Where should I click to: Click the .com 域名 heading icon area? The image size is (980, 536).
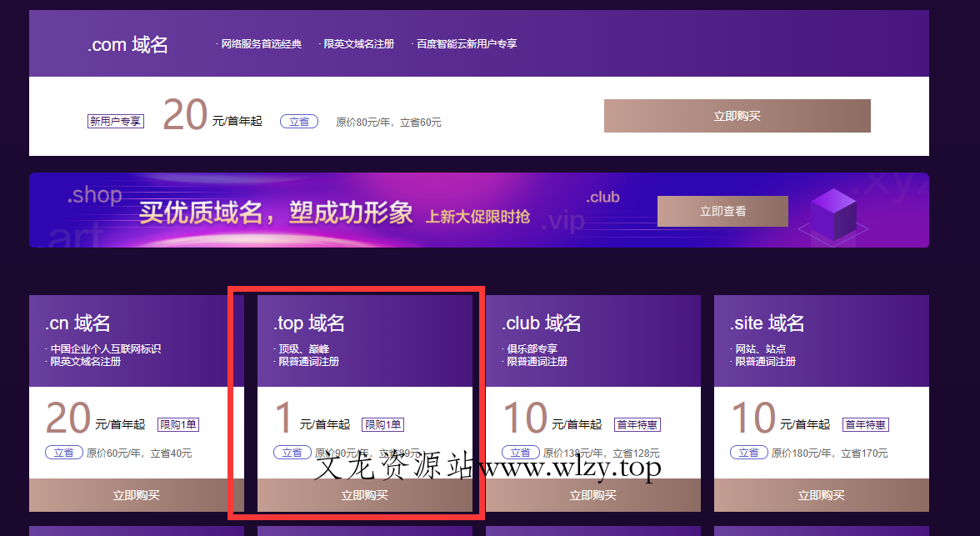click(127, 43)
